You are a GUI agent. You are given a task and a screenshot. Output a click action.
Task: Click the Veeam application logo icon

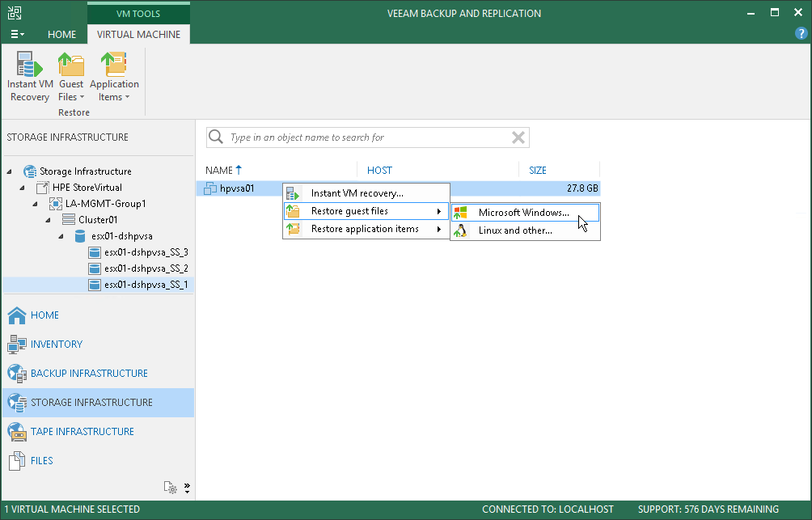pos(15,13)
